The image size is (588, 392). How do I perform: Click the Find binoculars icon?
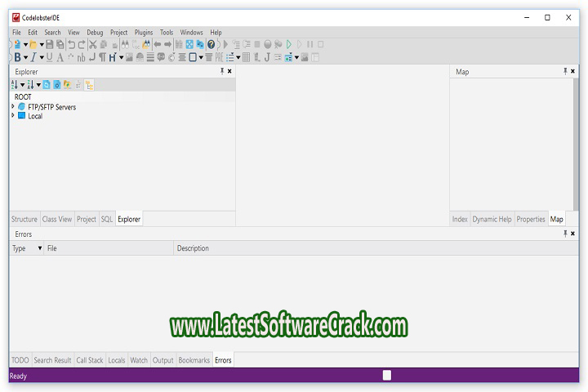click(x=125, y=44)
